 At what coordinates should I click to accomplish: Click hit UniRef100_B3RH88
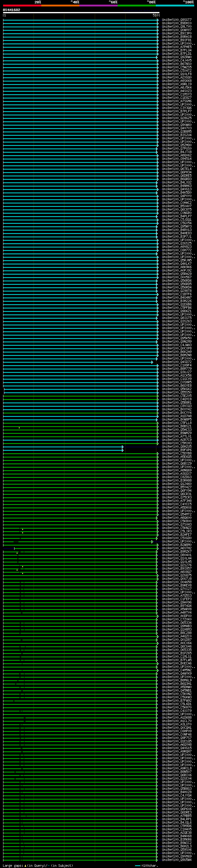(177, 481)
